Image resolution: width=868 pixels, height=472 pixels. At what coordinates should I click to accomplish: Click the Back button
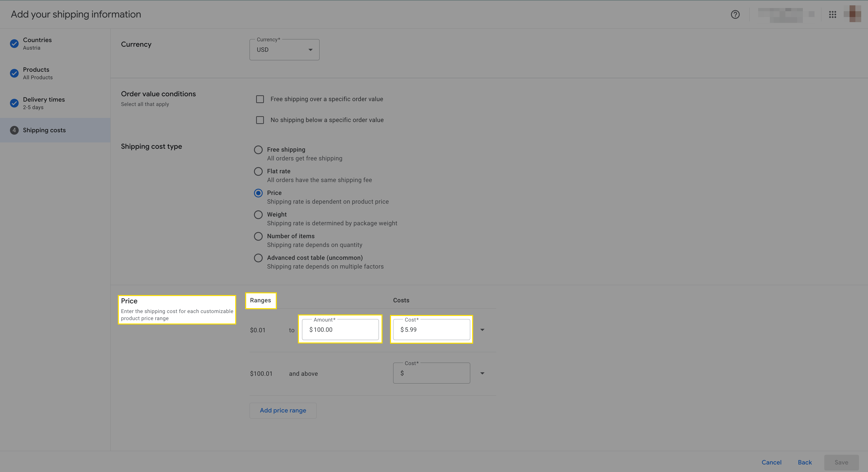pyautogui.click(x=805, y=462)
